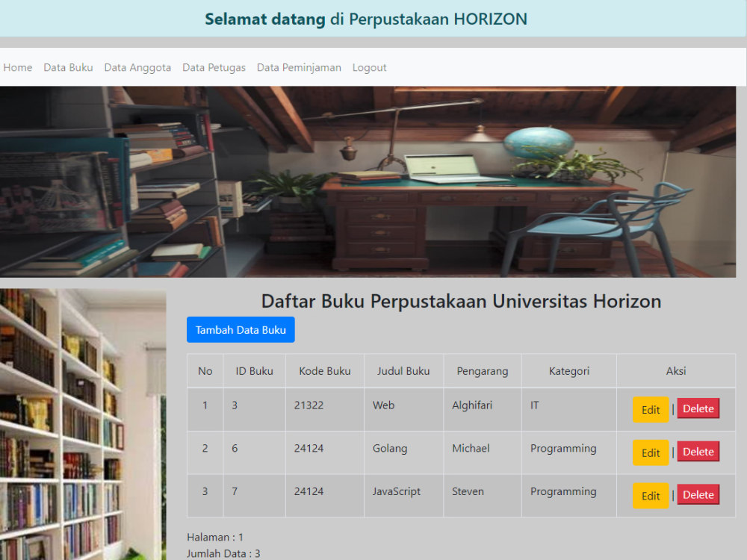Delete the JavaScript book entry

pos(698,495)
